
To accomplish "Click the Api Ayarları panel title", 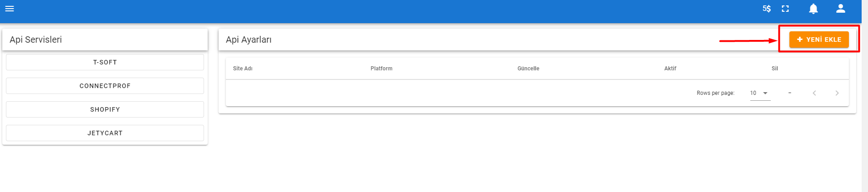I will pyautogui.click(x=249, y=39).
